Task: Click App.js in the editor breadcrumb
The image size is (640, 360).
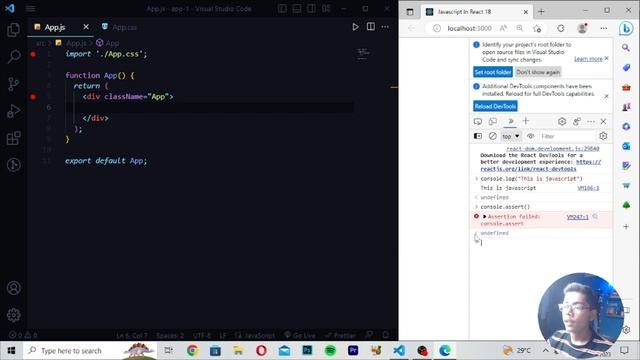Action: click(71, 43)
